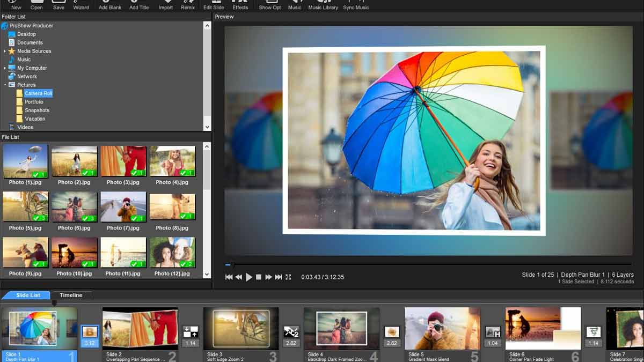Select the Slide List tab
644x362 pixels.
(x=26, y=294)
